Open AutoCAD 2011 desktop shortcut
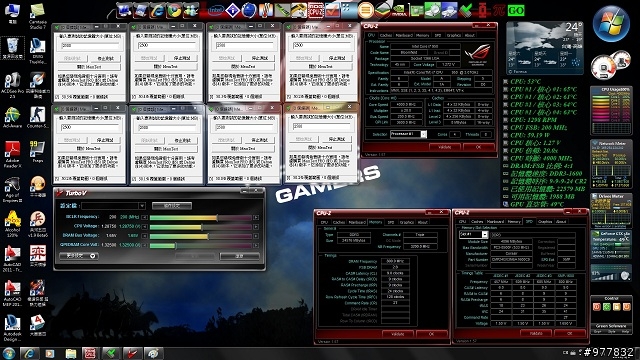 (13, 259)
